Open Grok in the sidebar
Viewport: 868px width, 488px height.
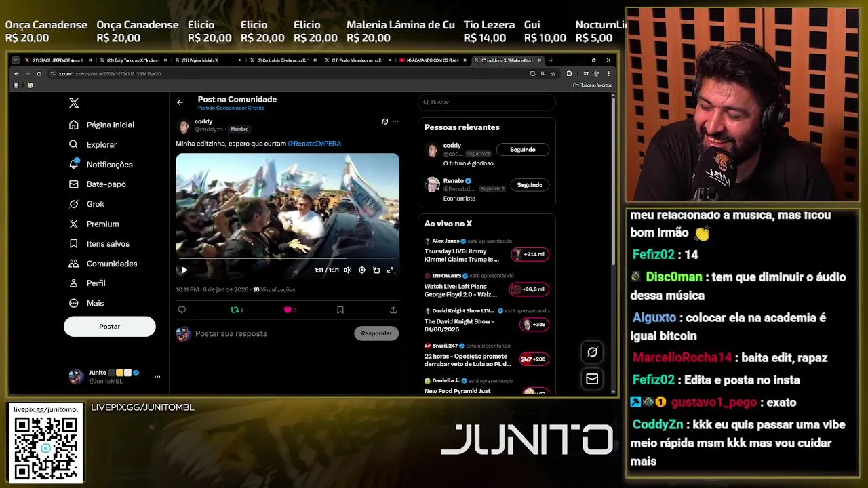[86, 204]
